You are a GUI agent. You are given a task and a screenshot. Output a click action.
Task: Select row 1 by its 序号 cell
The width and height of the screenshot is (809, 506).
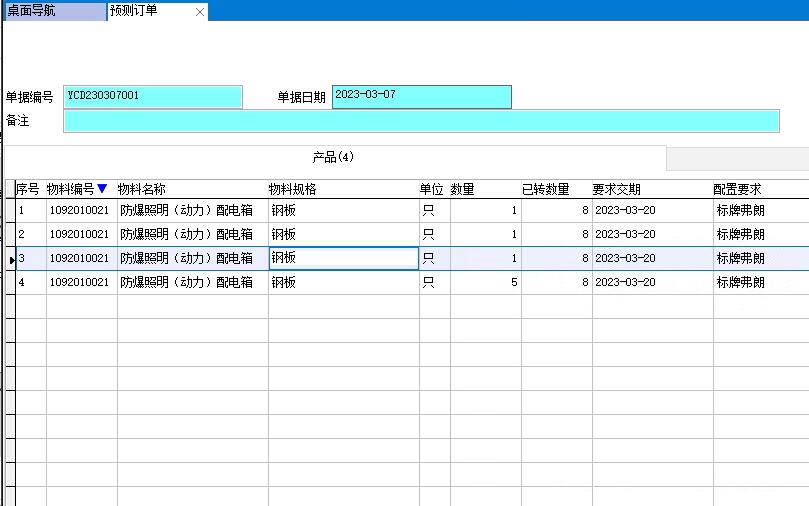[x=30, y=211]
